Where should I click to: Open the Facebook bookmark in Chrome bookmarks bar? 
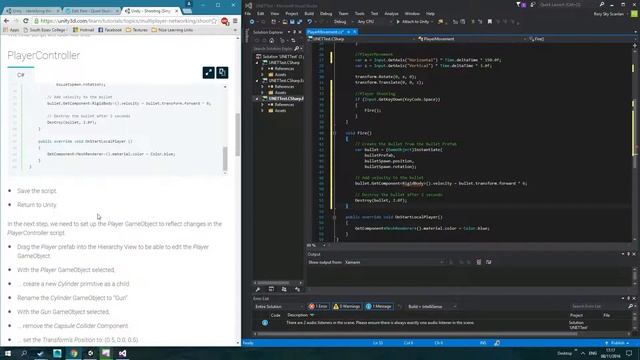point(110,30)
